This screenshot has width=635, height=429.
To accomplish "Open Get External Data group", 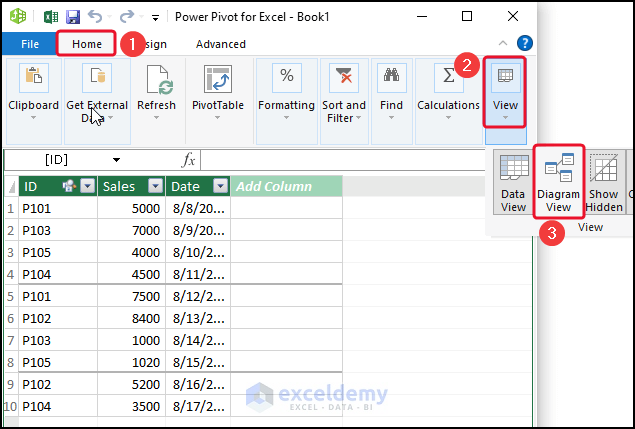I will (97, 101).
